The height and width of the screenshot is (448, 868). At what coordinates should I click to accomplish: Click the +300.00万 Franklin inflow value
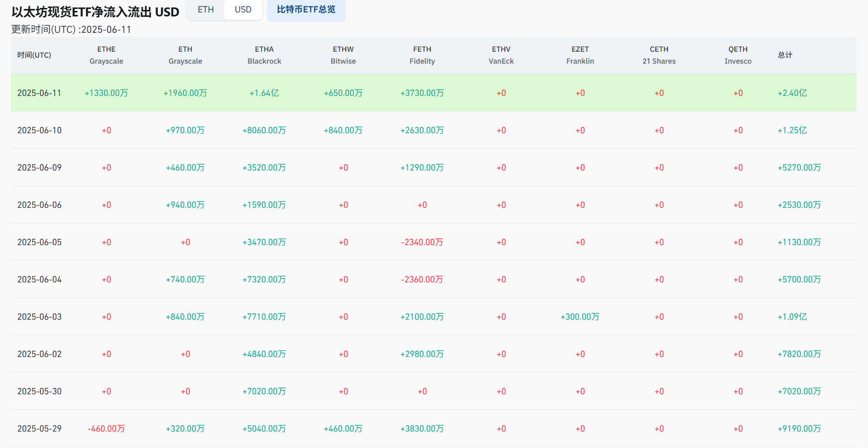tap(580, 317)
